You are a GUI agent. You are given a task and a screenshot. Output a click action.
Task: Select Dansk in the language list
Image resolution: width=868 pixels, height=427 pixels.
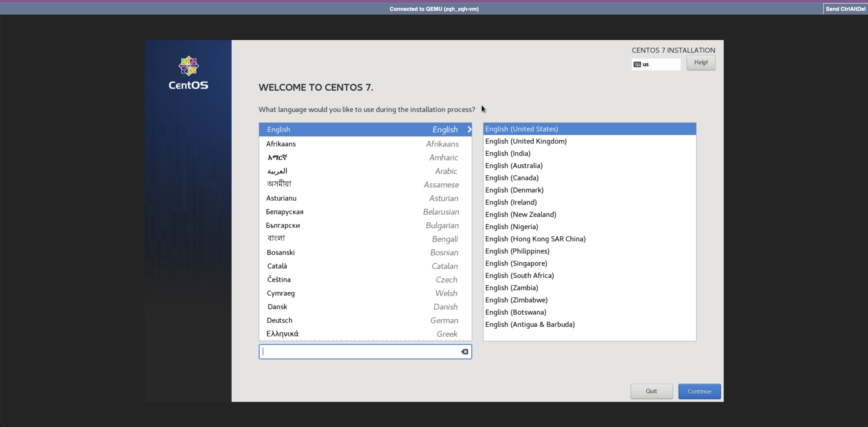click(365, 307)
